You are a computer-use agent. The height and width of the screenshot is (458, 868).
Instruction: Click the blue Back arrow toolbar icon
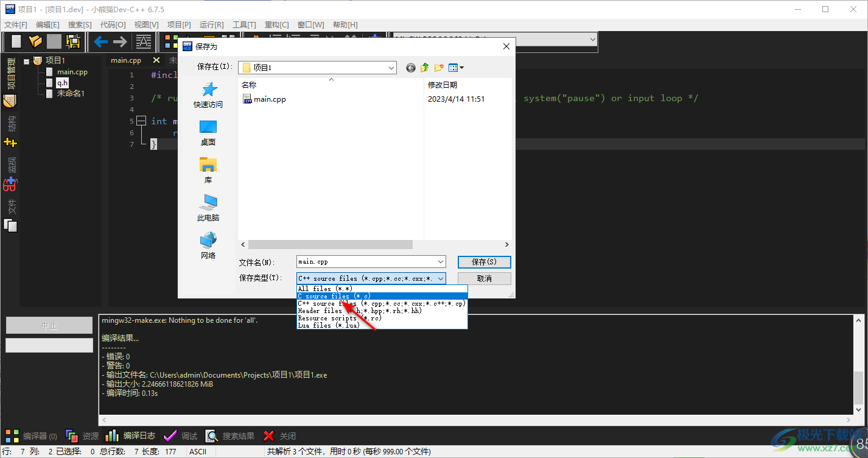(x=100, y=41)
